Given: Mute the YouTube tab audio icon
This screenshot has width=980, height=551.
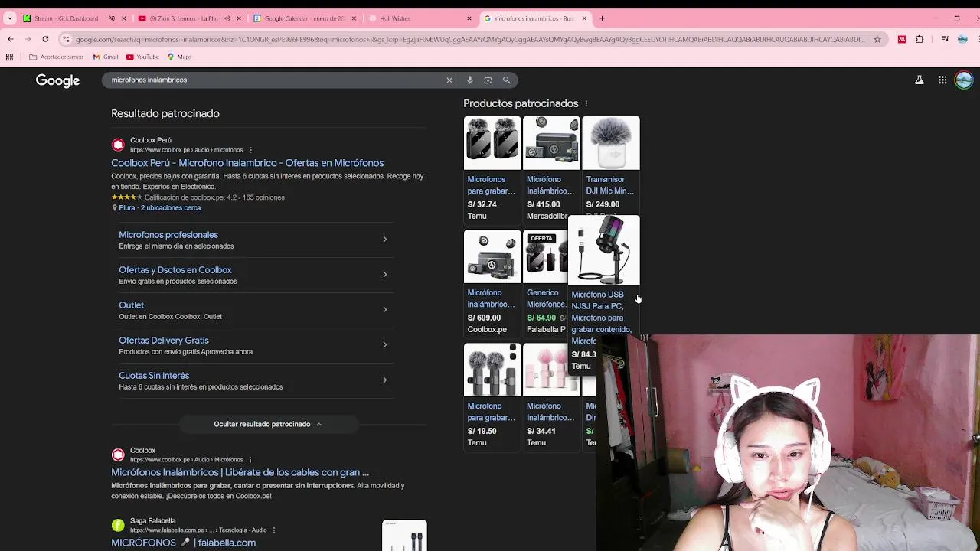Looking at the screenshot, I should point(227,18).
